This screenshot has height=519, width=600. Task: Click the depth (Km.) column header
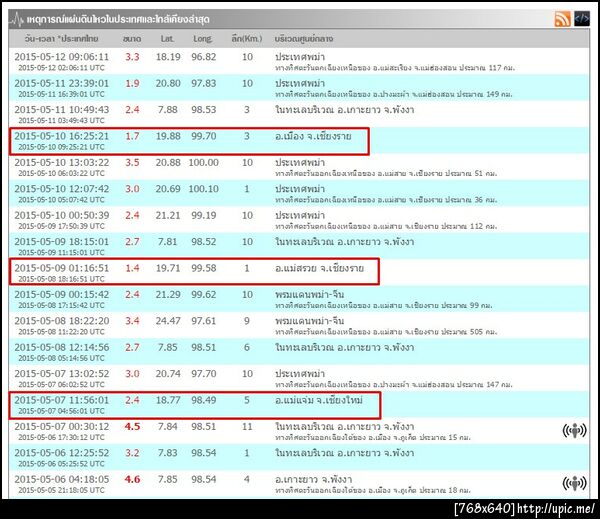pyautogui.click(x=247, y=39)
